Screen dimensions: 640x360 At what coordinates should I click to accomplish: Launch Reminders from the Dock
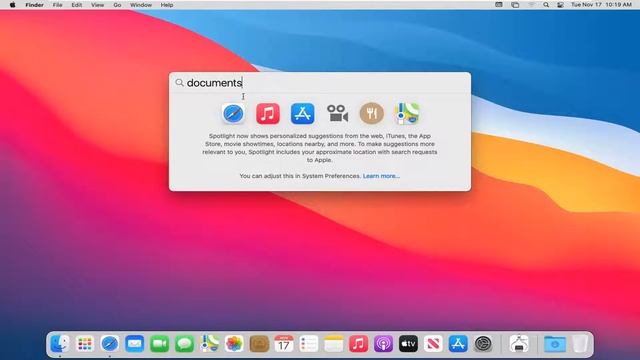tap(309, 344)
